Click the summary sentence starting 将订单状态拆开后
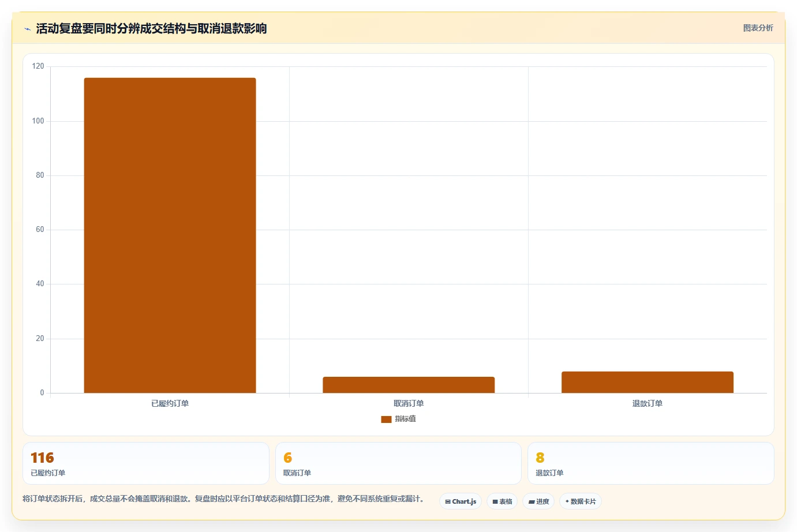 (224, 499)
